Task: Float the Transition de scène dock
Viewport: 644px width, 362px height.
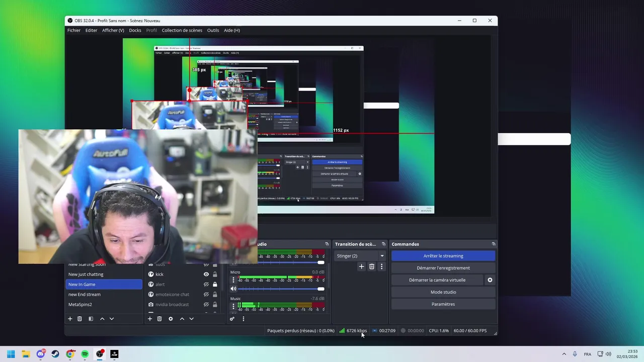Action: point(383,244)
